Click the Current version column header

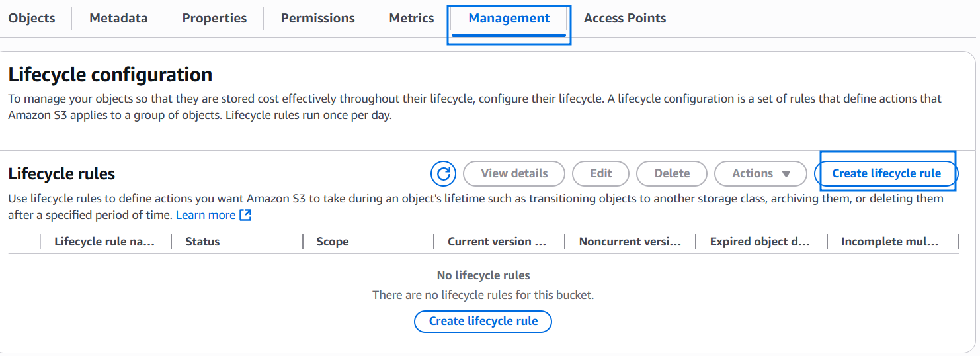click(497, 242)
